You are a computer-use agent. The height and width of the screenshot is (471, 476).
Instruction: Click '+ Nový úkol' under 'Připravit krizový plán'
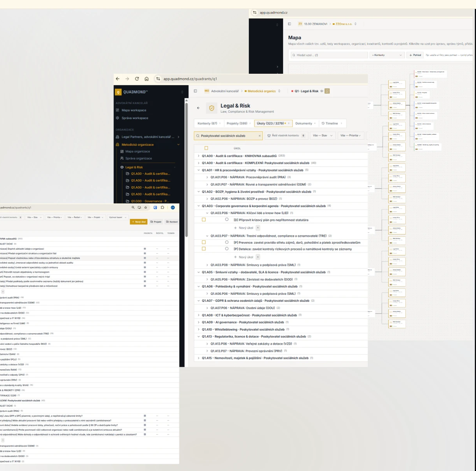tap(243, 228)
